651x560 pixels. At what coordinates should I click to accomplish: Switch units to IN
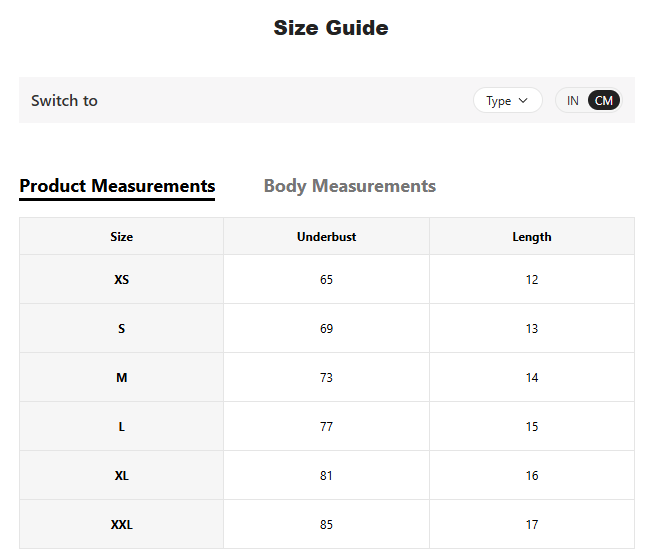point(573,100)
